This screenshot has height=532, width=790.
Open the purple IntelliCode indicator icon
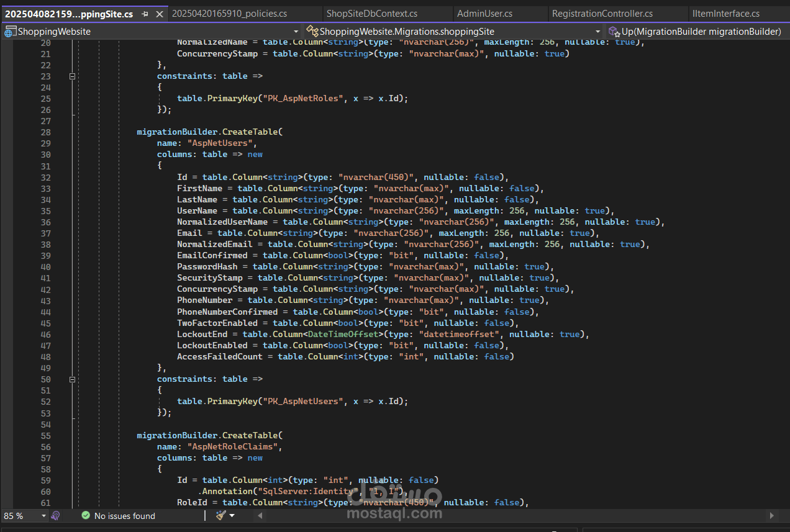pos(55,515)
